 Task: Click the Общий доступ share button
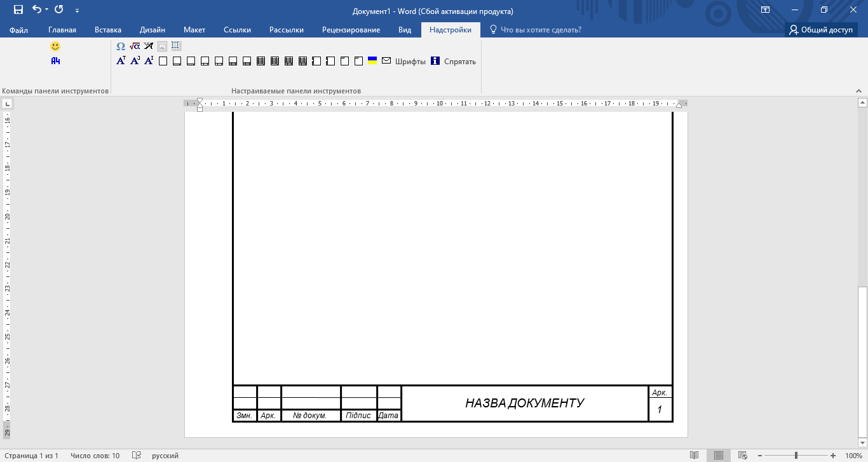821,30
